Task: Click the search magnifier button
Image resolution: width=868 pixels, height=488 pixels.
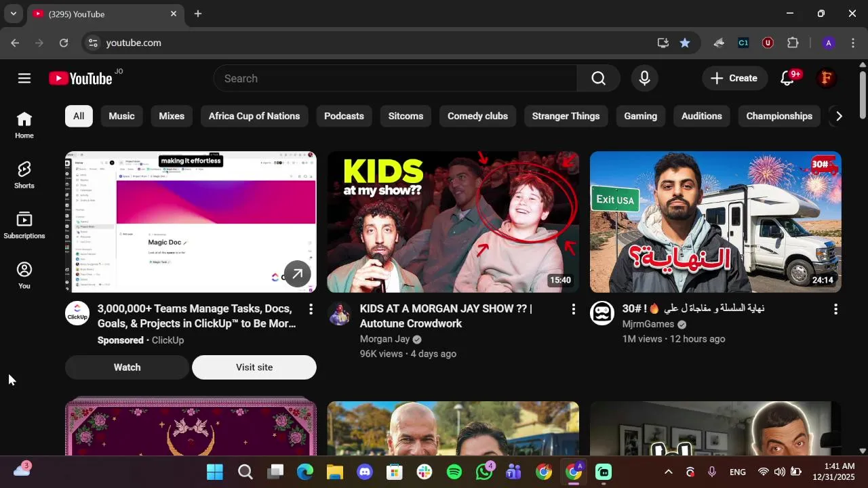Action: pyautogui.click(x=598, y=79)
